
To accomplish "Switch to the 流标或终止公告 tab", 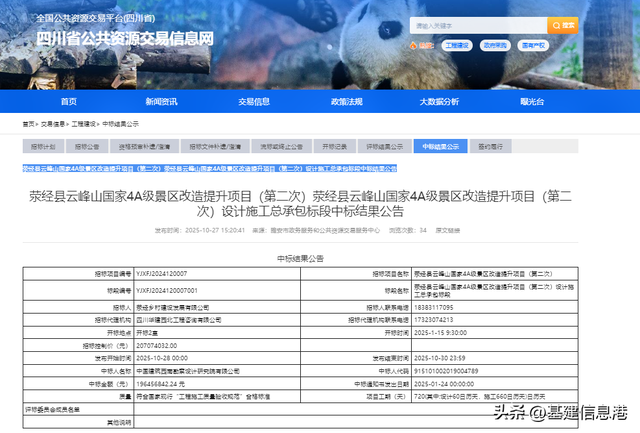I will [x=282, y=146].
